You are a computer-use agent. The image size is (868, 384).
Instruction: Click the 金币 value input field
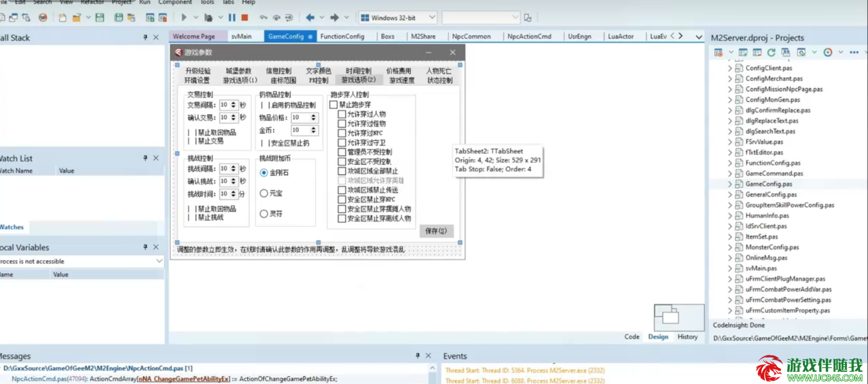point(300,130)
